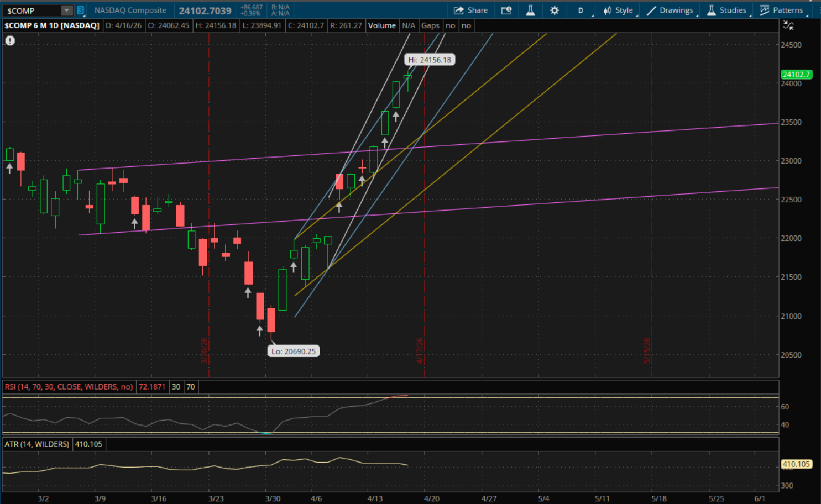Select the RSI study label
Viewport: 821px width, 504px height.
point(69,387)
